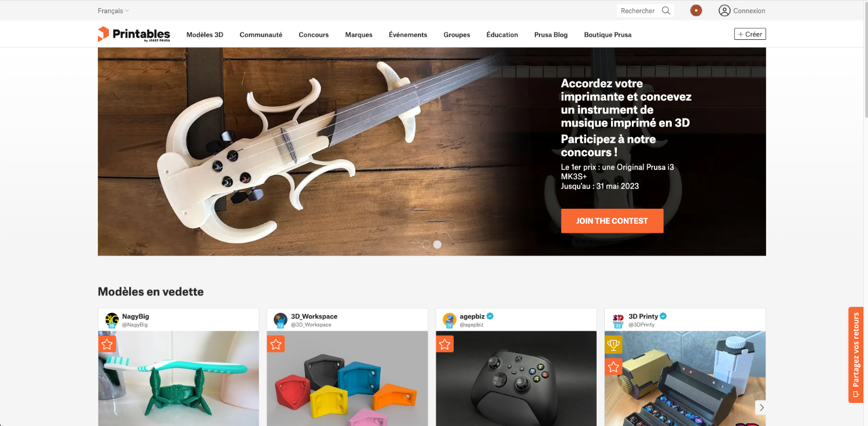Click the next arrow on the featured models
Image resolution: width=868 pixels, height=426 pixels.
[762, 408]
